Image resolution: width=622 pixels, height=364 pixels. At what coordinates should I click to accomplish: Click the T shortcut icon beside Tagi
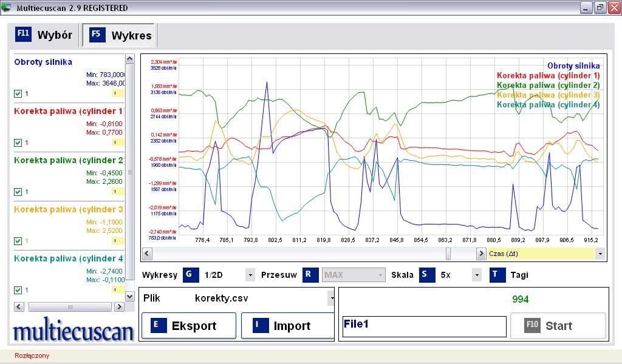tap(497, 275)
